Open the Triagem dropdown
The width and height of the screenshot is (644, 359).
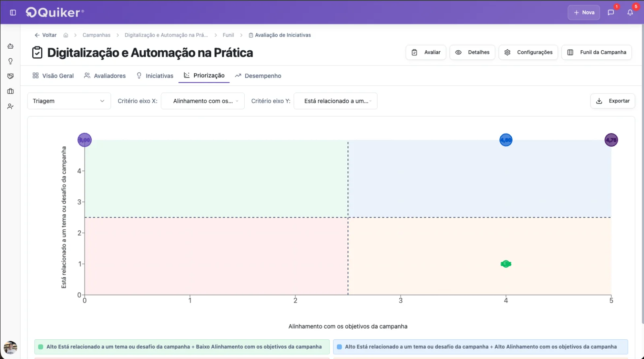pos(69,101)
